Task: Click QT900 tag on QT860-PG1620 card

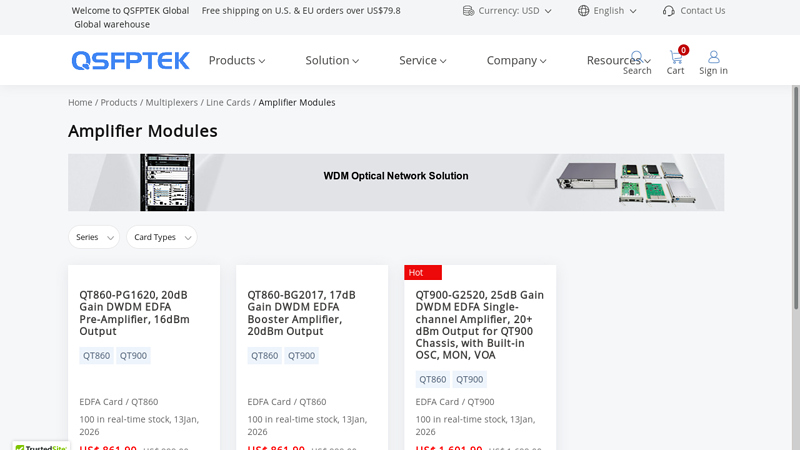Action: point(133,356)
